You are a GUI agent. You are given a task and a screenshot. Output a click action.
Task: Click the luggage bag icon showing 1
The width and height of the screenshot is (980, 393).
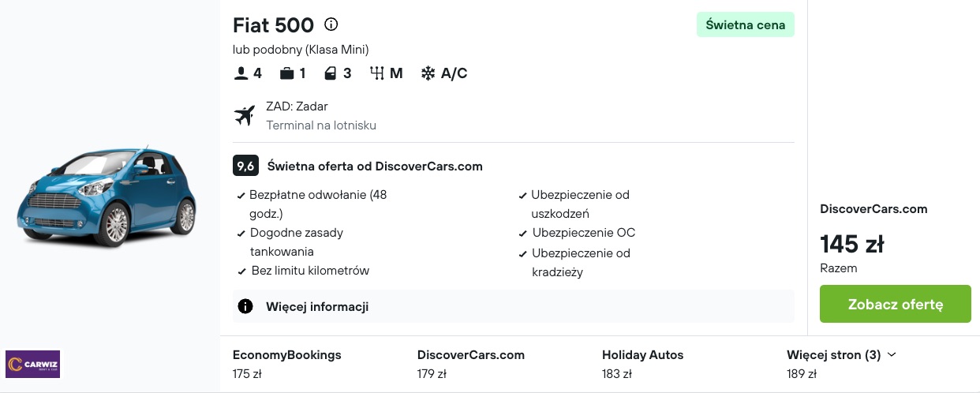point(286,73)
